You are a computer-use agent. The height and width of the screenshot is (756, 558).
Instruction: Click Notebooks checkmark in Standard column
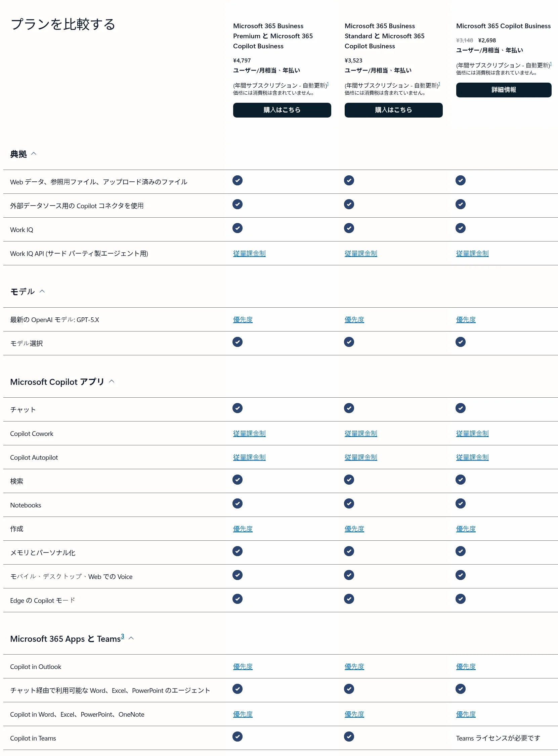point(349,503)
